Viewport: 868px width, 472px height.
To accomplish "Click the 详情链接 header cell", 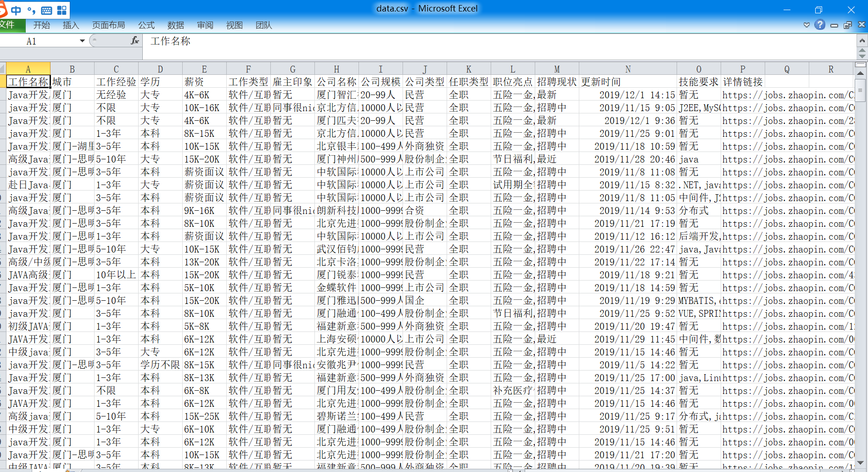I will click(x=743, y=82).
